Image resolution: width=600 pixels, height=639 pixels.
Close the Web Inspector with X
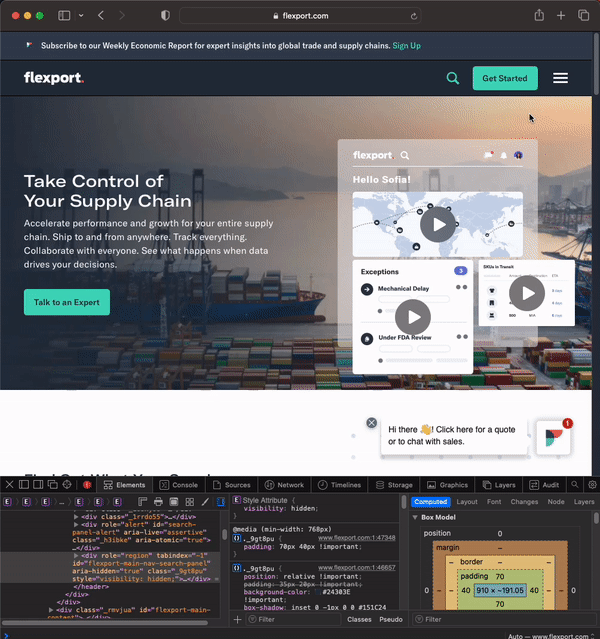10,485
